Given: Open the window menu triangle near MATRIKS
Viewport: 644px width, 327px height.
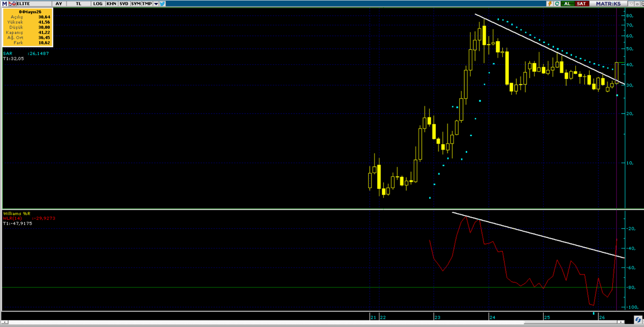Looking at the screenshot, I should [x=631, y=4].
